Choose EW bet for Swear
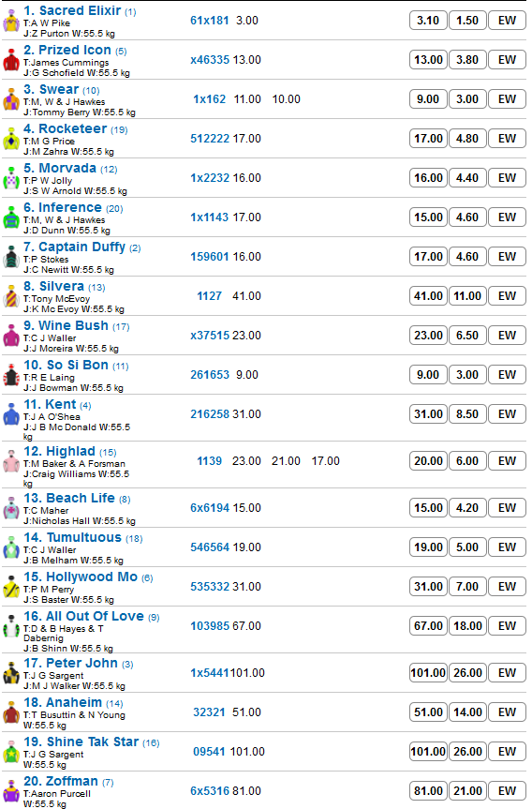 [507, 99]
